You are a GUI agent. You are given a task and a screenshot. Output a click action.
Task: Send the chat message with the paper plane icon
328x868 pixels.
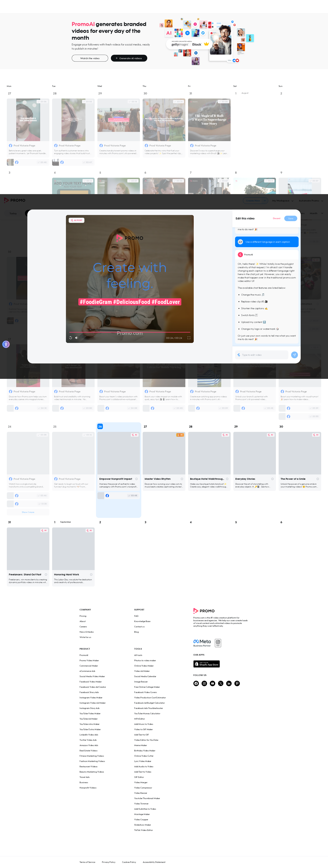294,355
